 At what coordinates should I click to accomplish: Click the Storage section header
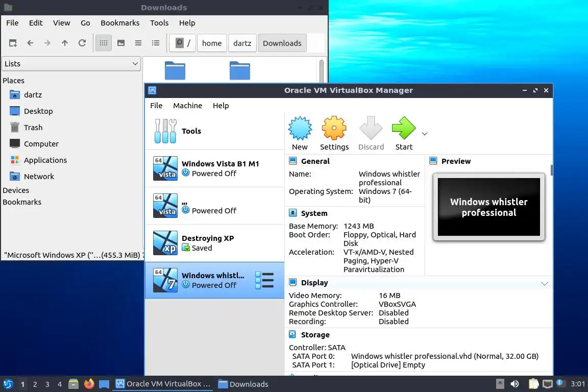point(315,335)
